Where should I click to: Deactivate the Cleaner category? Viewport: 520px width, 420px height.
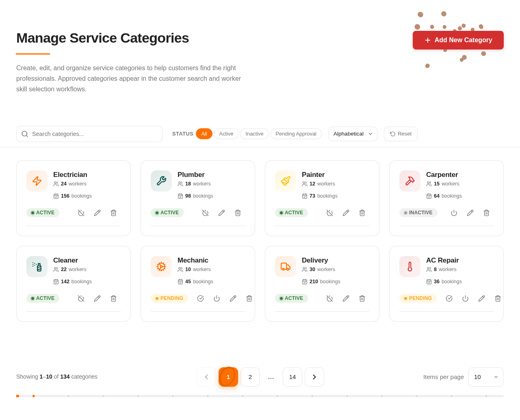click(x=81, y=299)
